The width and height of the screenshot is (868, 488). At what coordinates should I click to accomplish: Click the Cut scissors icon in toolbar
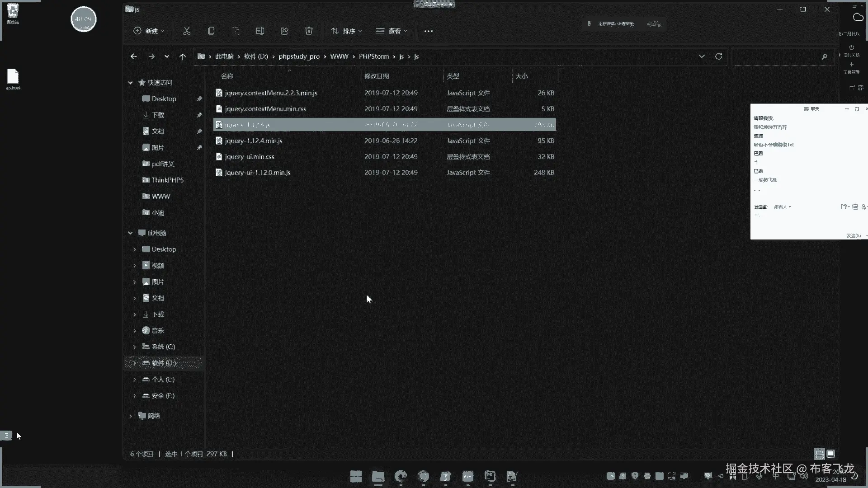(187, 31)
